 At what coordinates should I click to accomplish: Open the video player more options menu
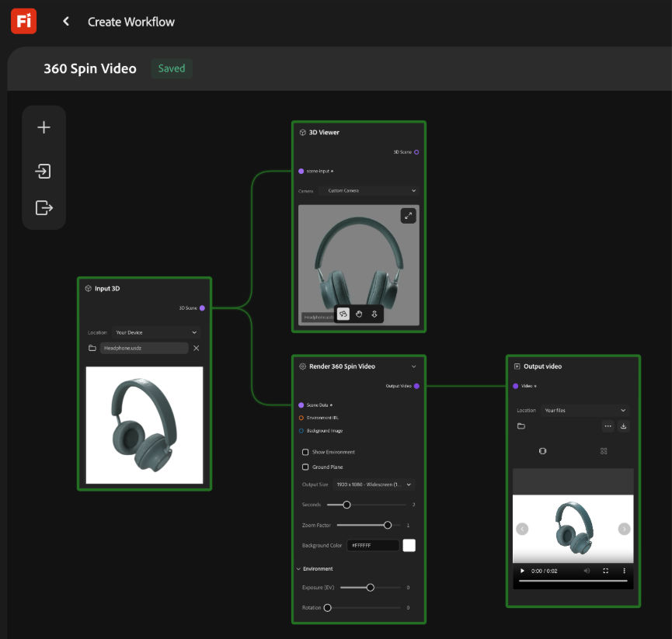pyautogui.click(x=624, y=571)
